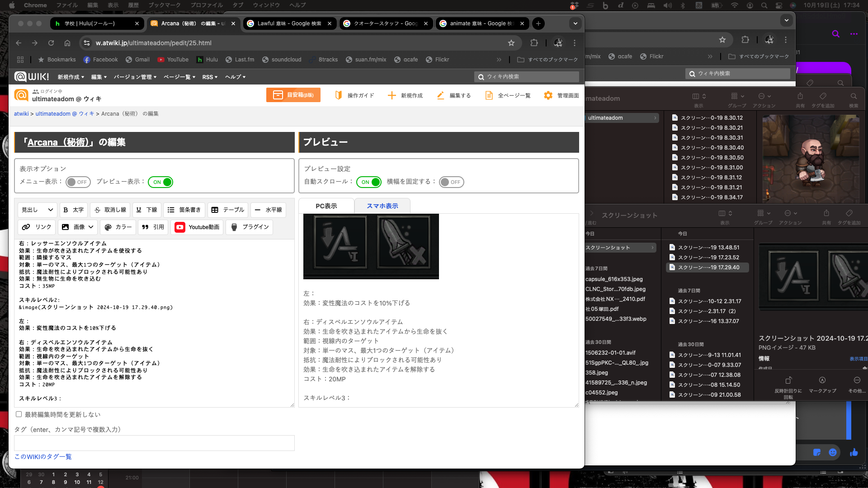Open the @WIKI logo home
This screenshot has height=488, width=868.
pyautogui.click(x=32, y=77)
